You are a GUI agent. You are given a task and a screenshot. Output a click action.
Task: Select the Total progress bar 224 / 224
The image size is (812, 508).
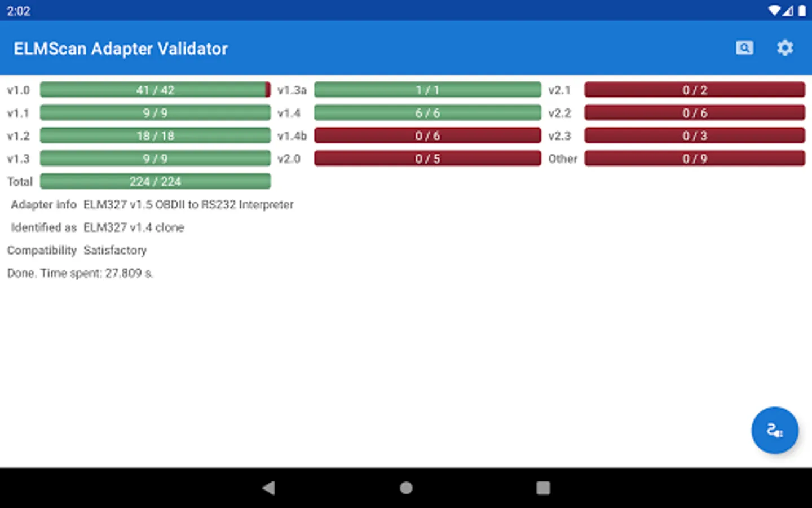coord(155,181)
